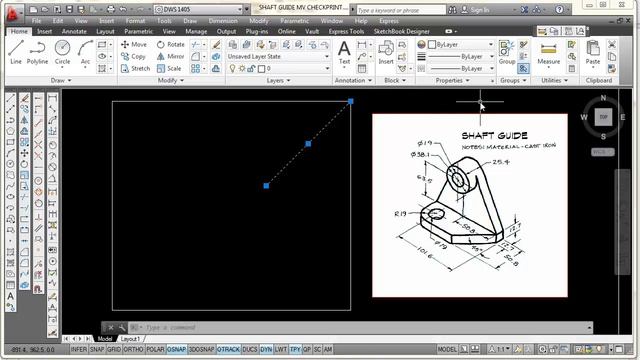
Task: Click the annotation scale 1:1 button
Action: (499, 349)
